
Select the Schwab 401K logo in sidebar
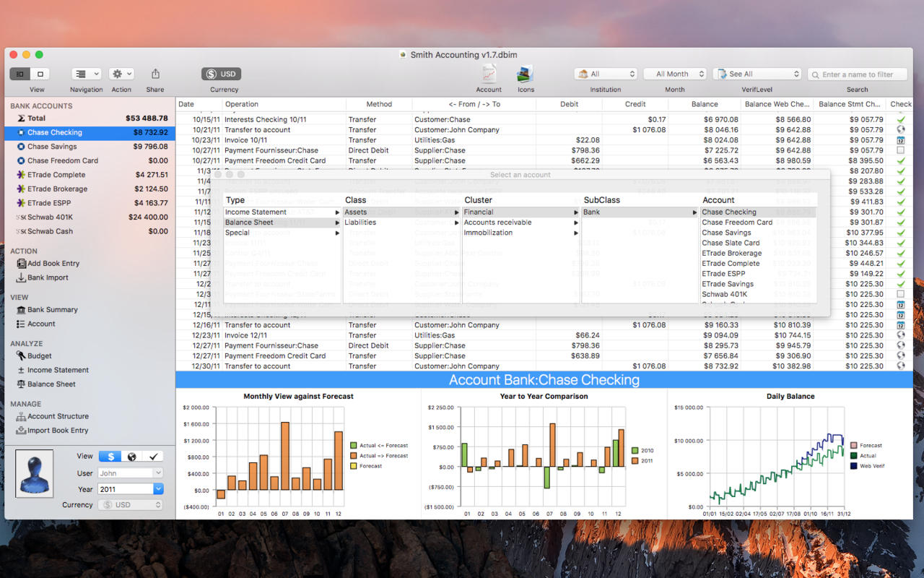(x=21, y=217)
